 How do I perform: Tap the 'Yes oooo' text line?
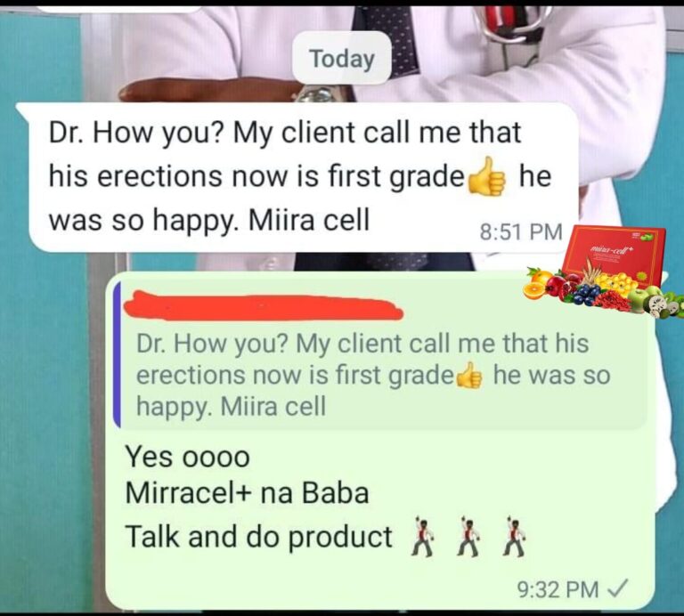188,457
